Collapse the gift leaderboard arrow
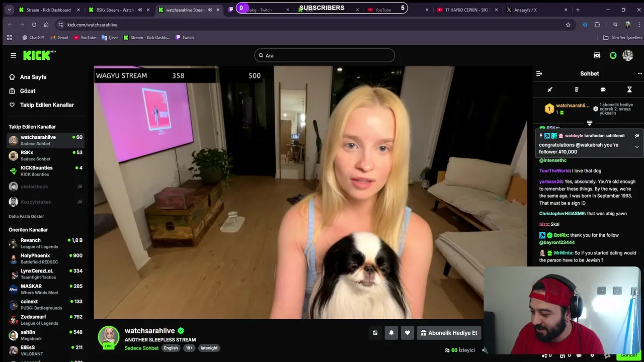This screenshot has height=362, width=644. (x=590, y=123)
